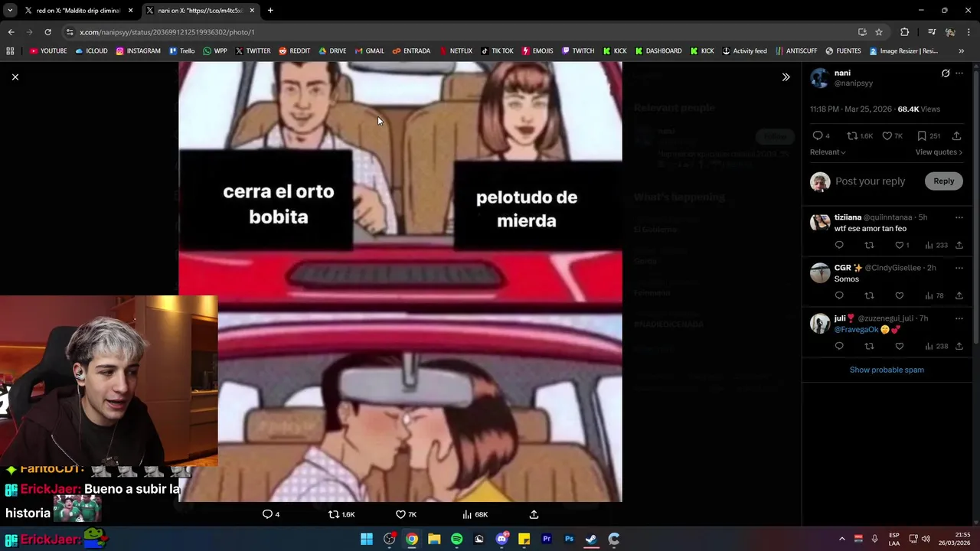View the 78 views on the CGR reply

(x=934, y=296)
